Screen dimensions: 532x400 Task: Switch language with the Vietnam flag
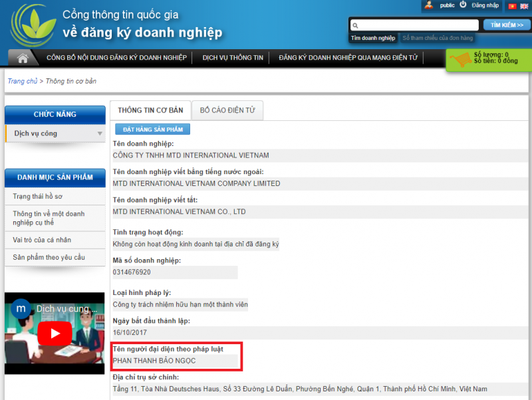coord(512,6)
